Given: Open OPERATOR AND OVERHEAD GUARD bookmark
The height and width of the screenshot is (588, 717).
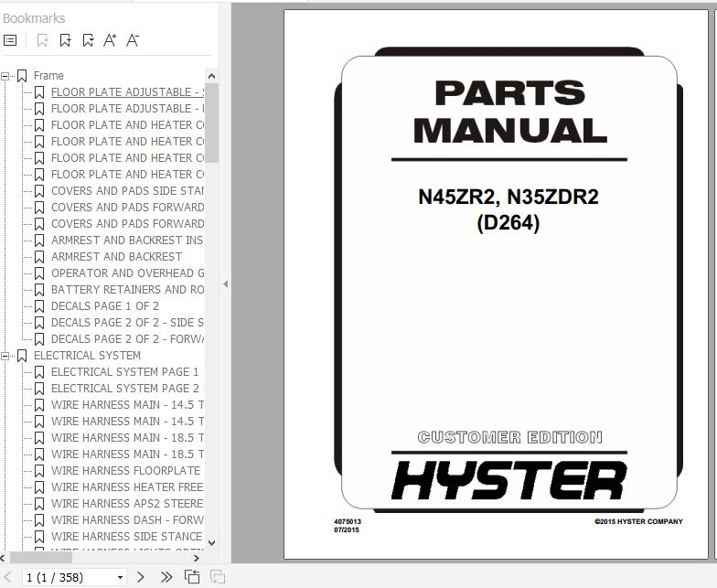Looking at the screenshot, I should (127, 273).
